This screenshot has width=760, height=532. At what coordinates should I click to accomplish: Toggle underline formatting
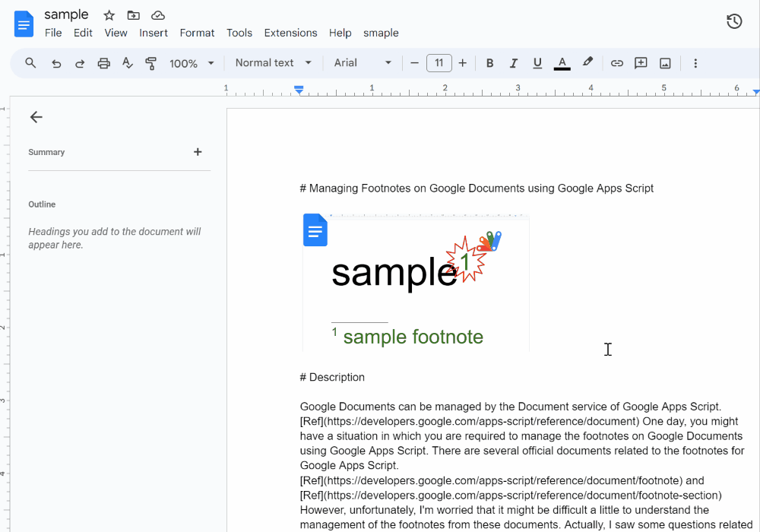pyautogui.click(x=537, y=64)
